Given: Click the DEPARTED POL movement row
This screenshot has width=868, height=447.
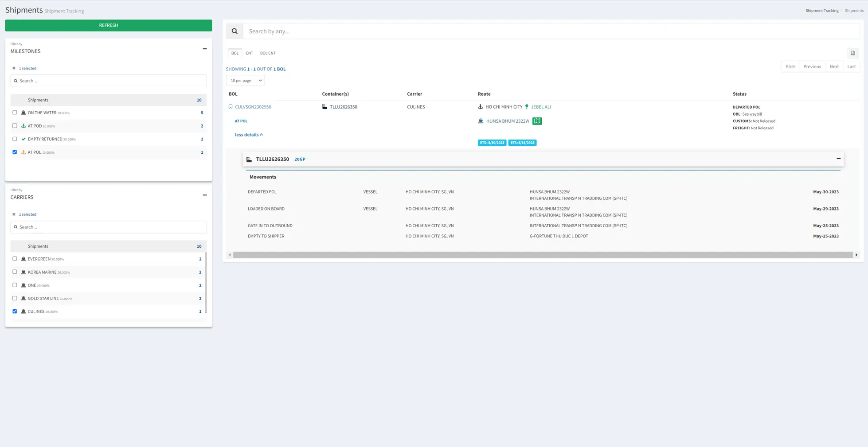Looking at the screenshot, I should [543, 195].
